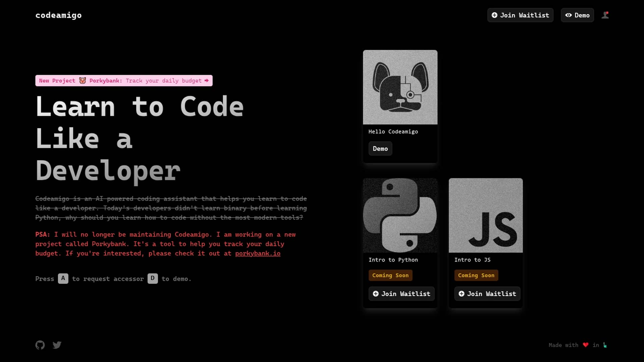Open the Intro to Python logo thumbnail
The height and width of the screenshot is (362, 644).
[400, 215]
